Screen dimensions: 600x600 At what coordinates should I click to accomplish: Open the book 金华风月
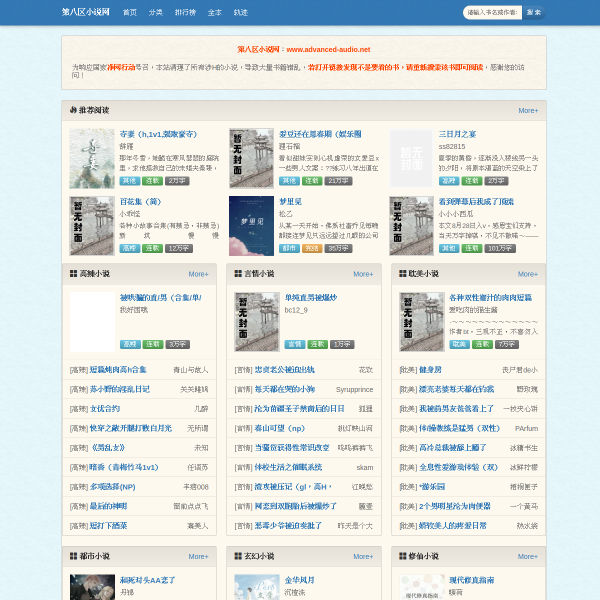click(x=299, y=580)
